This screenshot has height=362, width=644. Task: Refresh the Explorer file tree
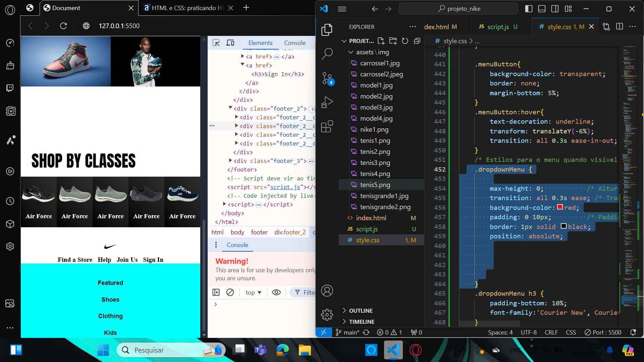point(405,41)
